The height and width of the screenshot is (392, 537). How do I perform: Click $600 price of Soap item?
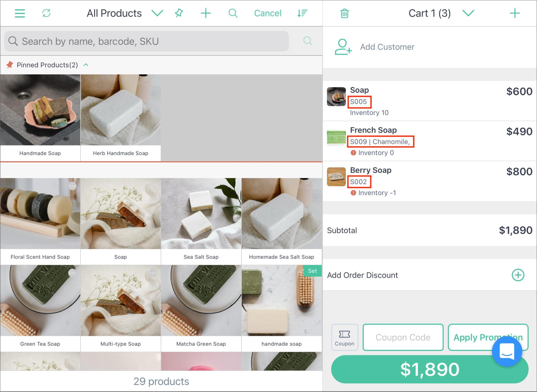tap(519, 91)
